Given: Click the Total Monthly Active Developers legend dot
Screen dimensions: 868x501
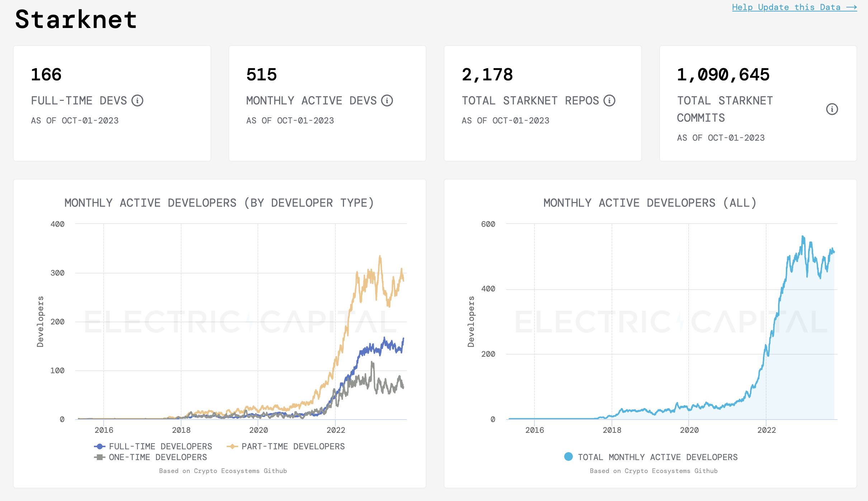Looking at the screenshot, I should pos(569,456).
